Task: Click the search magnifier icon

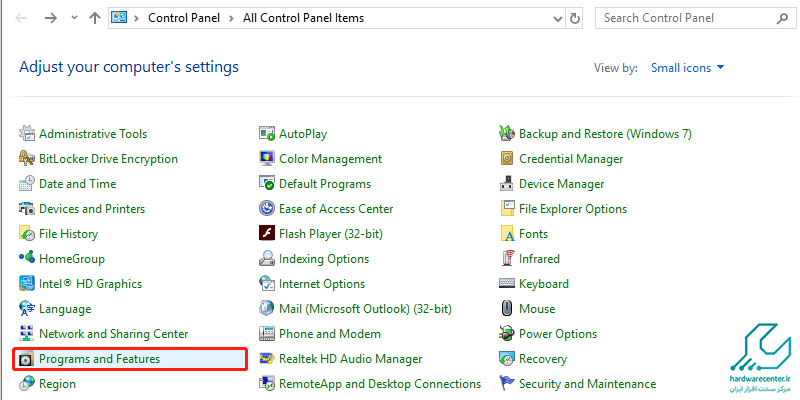Action: click(x=782, y=19)
